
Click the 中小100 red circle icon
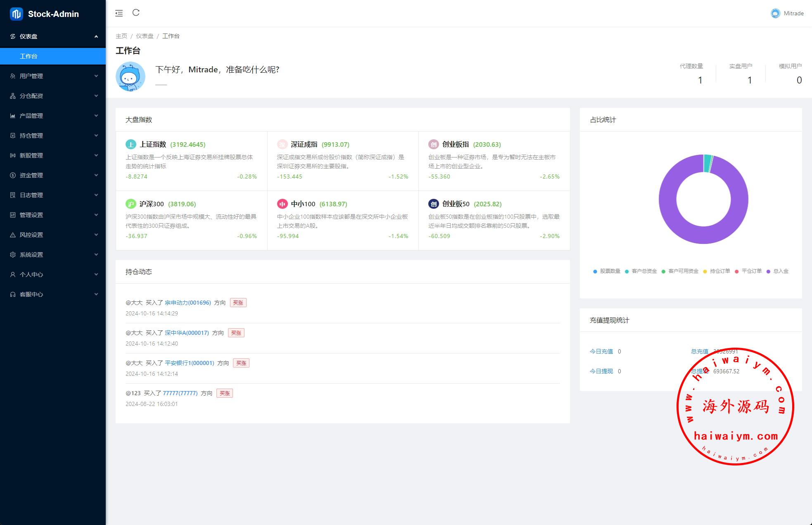(282, 204)
